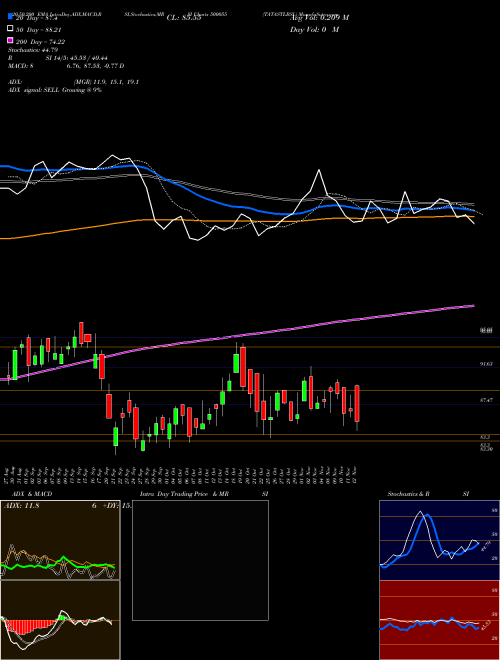Click the 87.47 price axis label
This screenshot has width=500, height=660.
487,400
